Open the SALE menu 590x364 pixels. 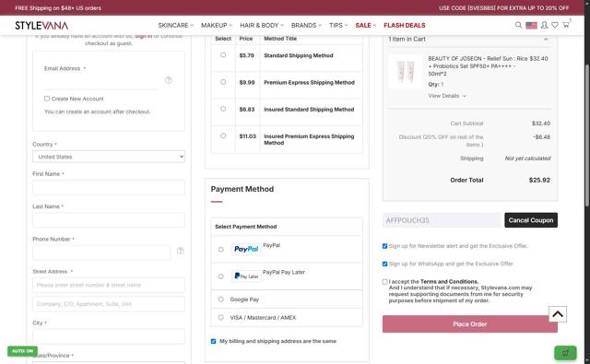pos(365,25)
